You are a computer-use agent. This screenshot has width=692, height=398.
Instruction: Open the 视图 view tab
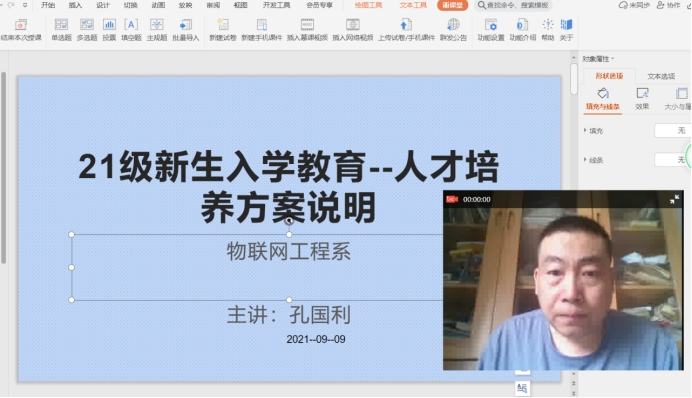(x=241, y=5)
